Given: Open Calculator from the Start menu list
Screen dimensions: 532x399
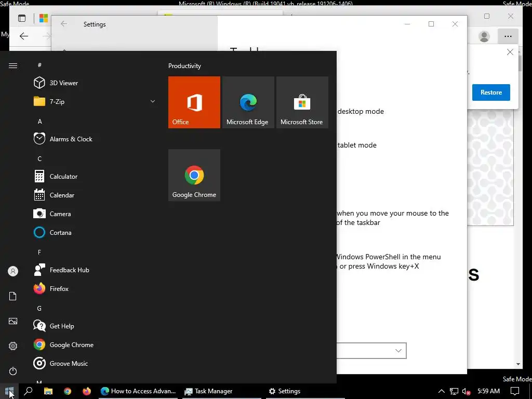Looking at the screenshot, I should click(x=94, y=177).
